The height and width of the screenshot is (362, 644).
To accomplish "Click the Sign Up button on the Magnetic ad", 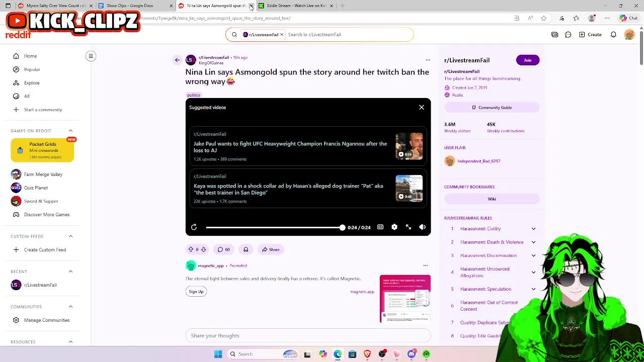I will 196,292.
